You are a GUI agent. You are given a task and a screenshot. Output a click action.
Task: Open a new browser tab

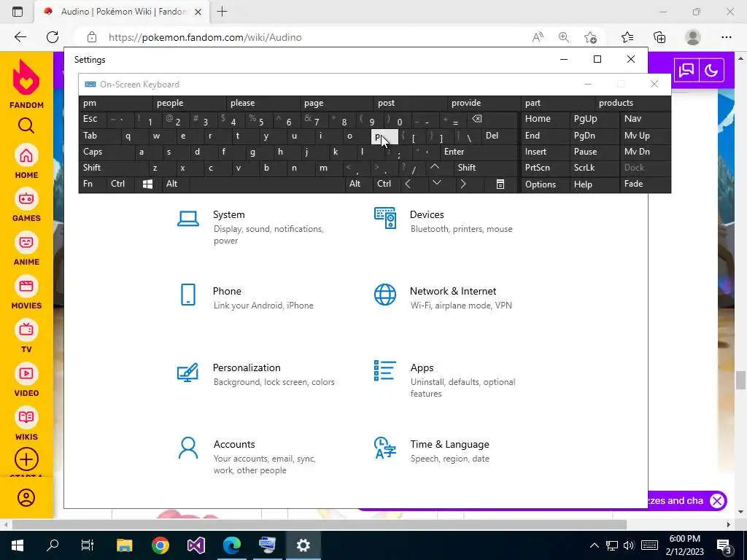click(222, 12)
